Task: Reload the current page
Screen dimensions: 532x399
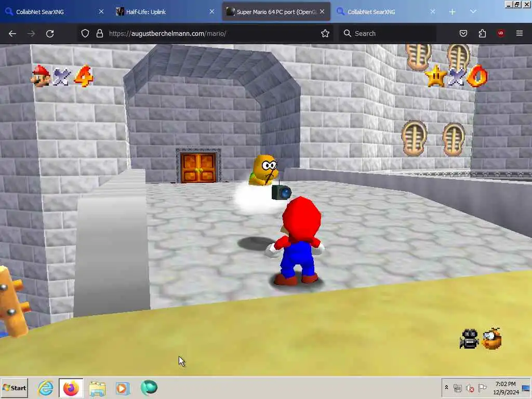Action: [x=50, y=34]
